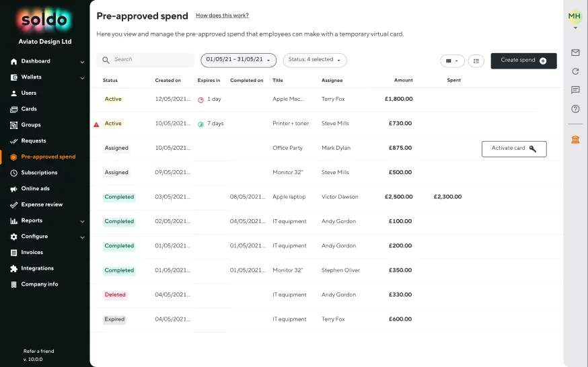This screenshot has width=588, height=367.
Task: Open Expense review from sidebar
Action: pos(42,204)
